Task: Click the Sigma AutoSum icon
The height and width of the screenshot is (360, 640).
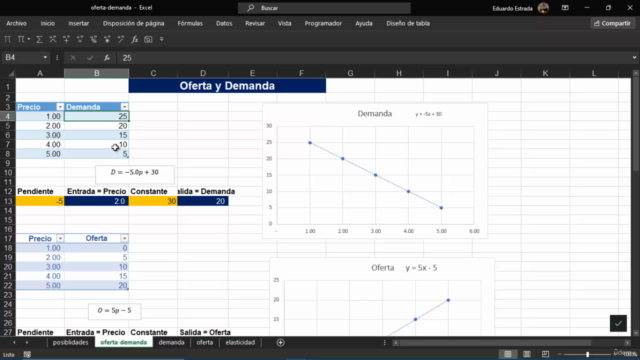Action: (x=39, y=39)
